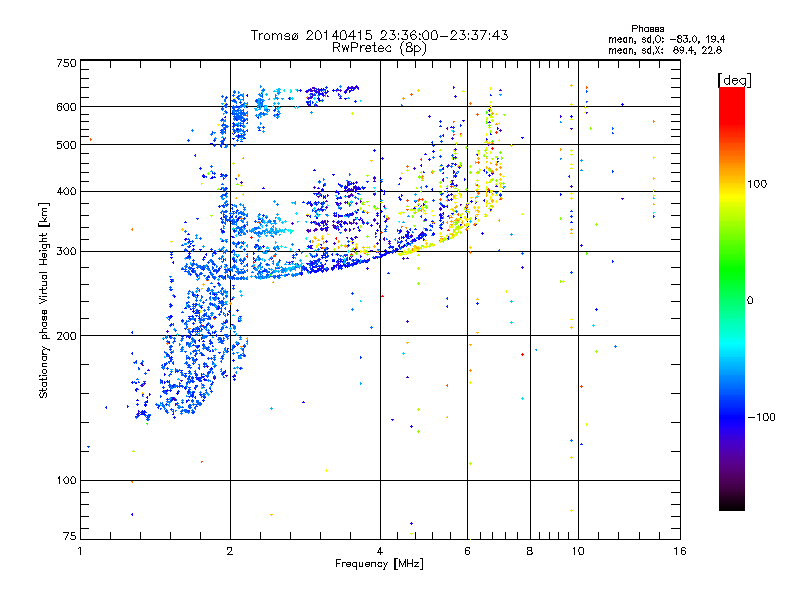800x600 pixels.
Task: Click the y-axis tick label "75"
Action: (70, 536)
